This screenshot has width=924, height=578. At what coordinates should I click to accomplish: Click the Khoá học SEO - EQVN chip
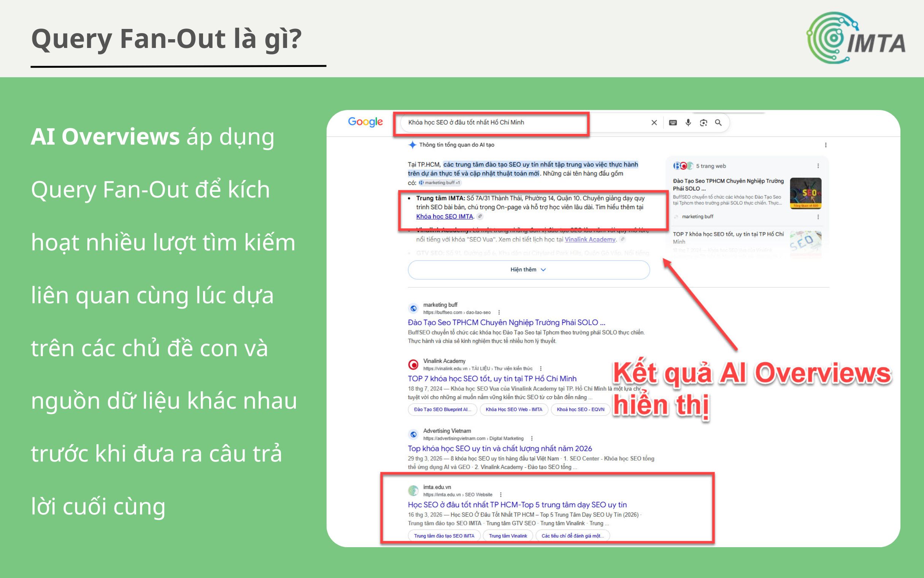click(581, 409)
